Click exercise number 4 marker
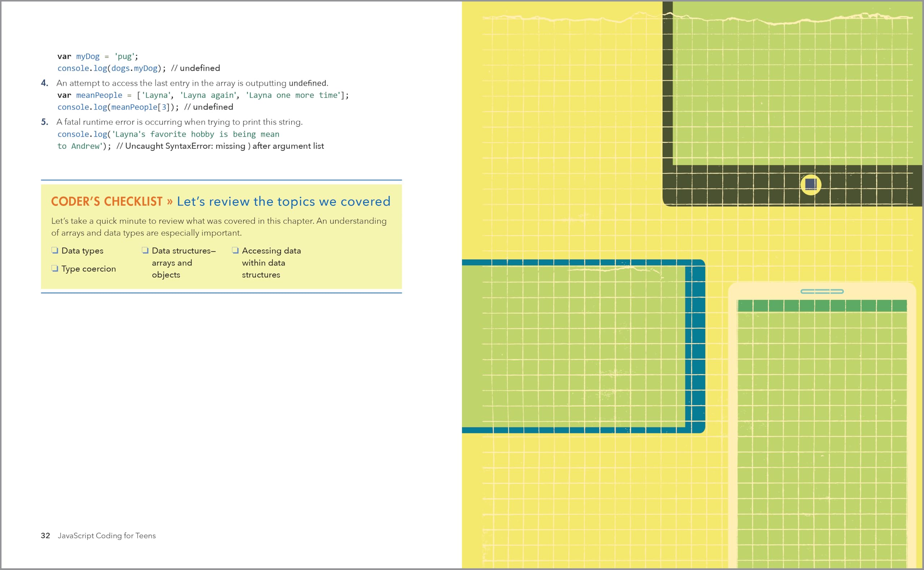The image size is (924, 570). click(44, 83)
